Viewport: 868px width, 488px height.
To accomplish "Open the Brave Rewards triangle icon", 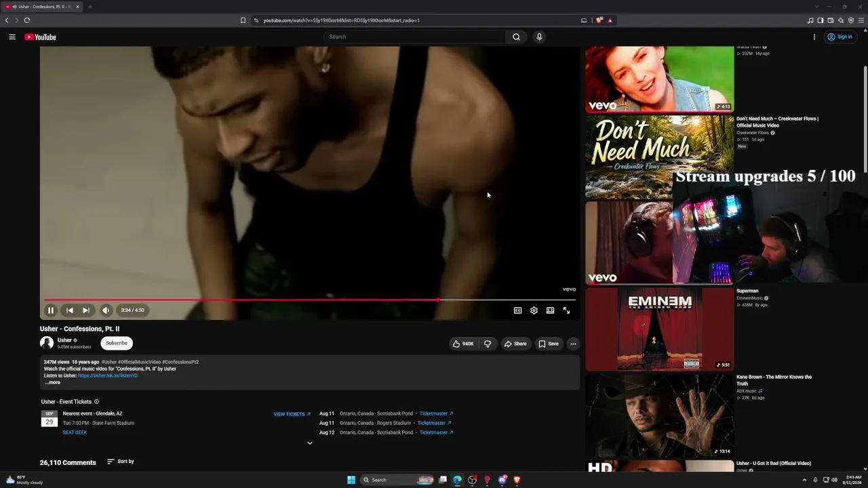I will point(610,20).
